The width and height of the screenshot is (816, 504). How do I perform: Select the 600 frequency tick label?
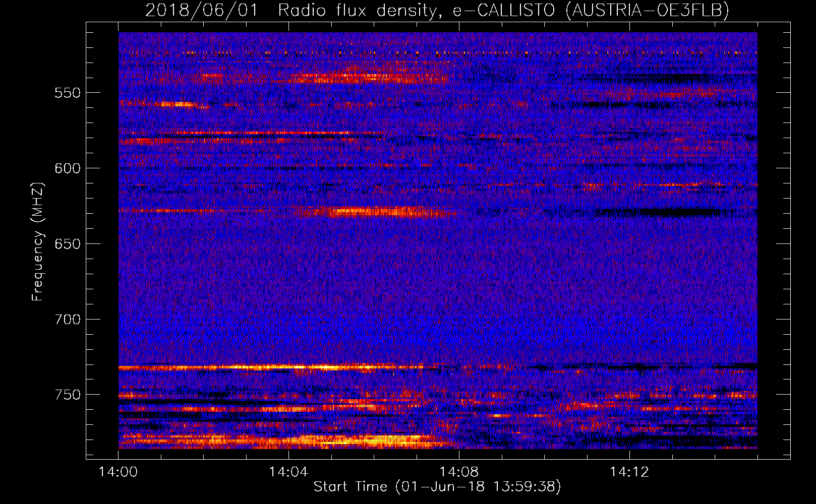point(68,168)
